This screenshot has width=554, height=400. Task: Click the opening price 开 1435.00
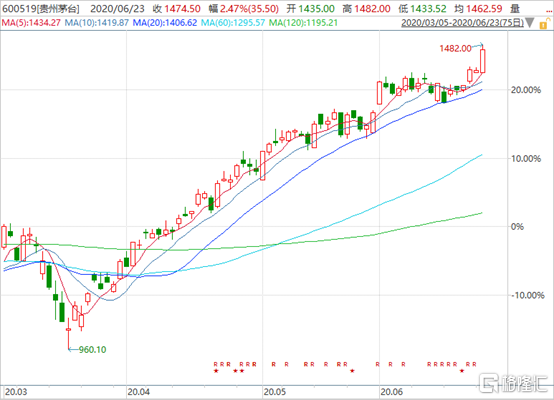(310, 8)
